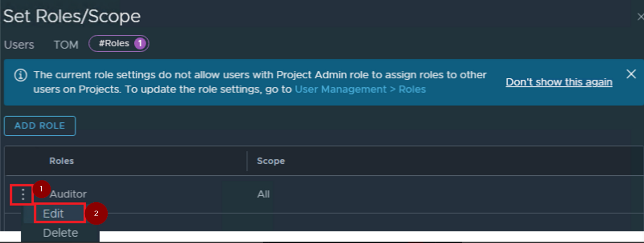Switch to the Users tab
This screenshot has width=644, height=243.
19,45
